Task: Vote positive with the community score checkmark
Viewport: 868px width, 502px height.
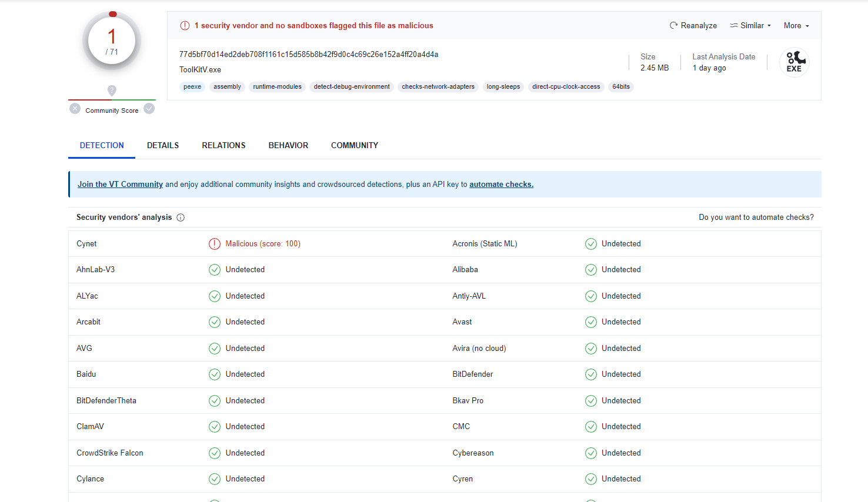Action: click(x=149, y=109)
